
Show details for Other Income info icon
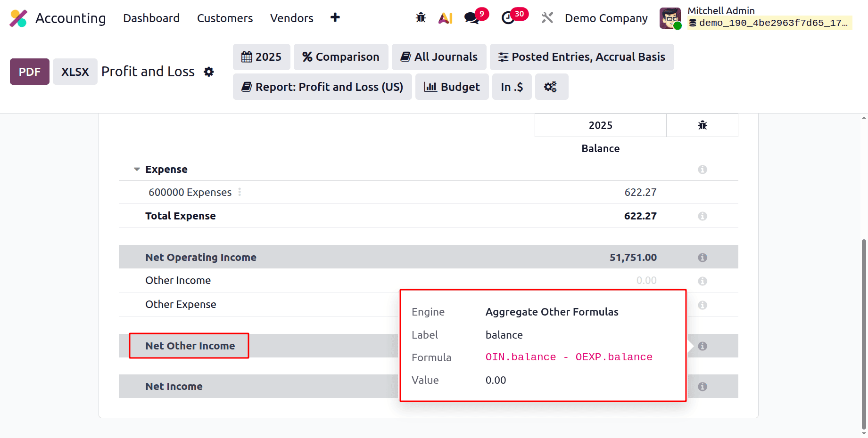click(702, 281)
